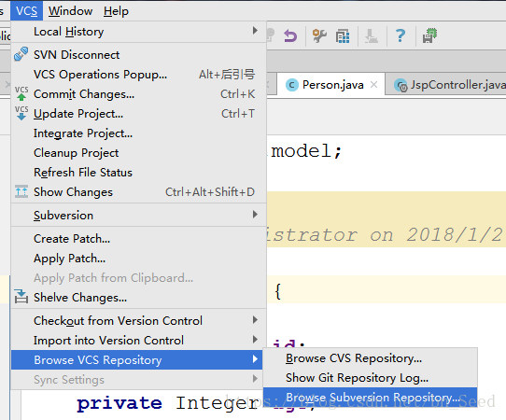
Task: Click the comment line 'on 2018/1/2'
Action: coord(436,235)
